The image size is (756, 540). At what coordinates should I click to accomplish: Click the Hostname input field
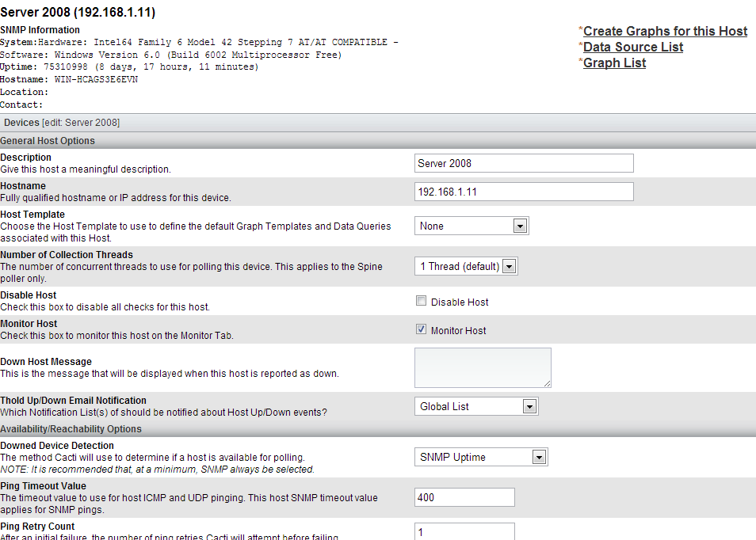coord(524,192)
